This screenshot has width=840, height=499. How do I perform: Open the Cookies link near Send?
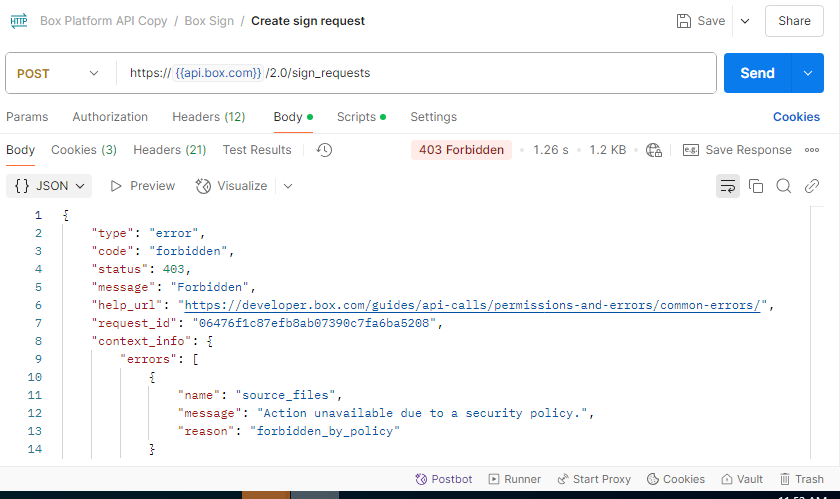tap(796, 117)
